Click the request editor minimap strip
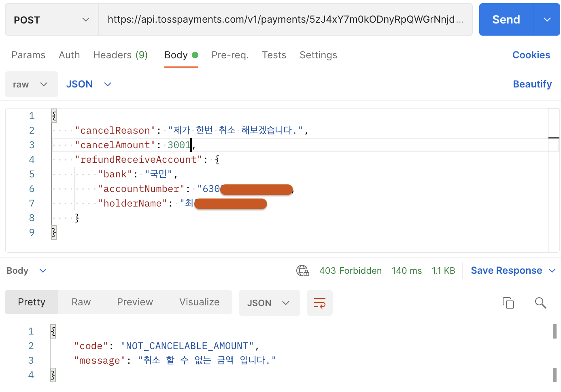 554,180
